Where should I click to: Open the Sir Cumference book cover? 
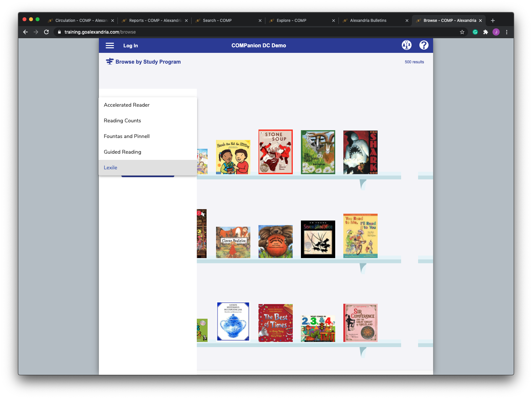(x=360, y=323)
